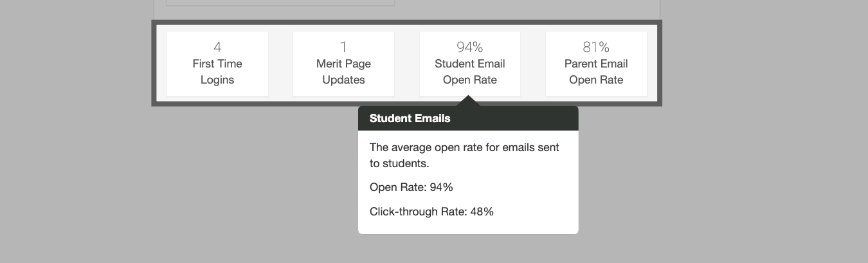Click the "First Time Logins" label text

click(217, 72)
